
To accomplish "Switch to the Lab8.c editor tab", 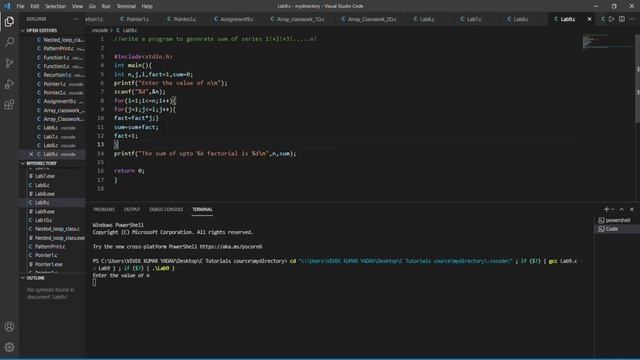I will pyautogui.click(x=520, y=19).
